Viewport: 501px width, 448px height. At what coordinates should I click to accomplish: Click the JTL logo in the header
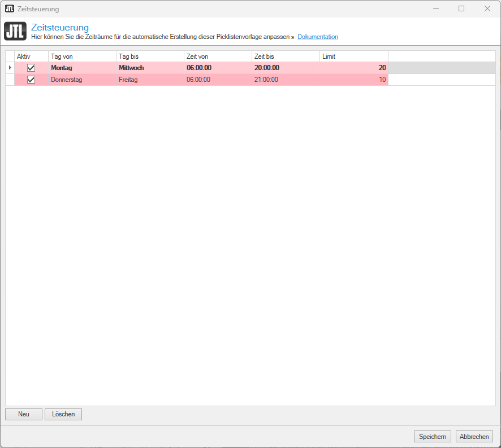15,31
